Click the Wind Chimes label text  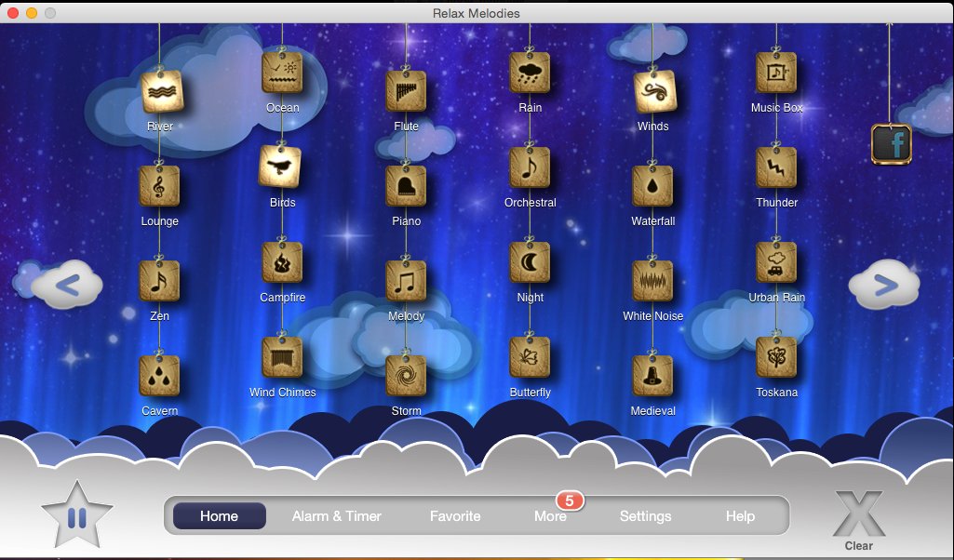[282, 393]
